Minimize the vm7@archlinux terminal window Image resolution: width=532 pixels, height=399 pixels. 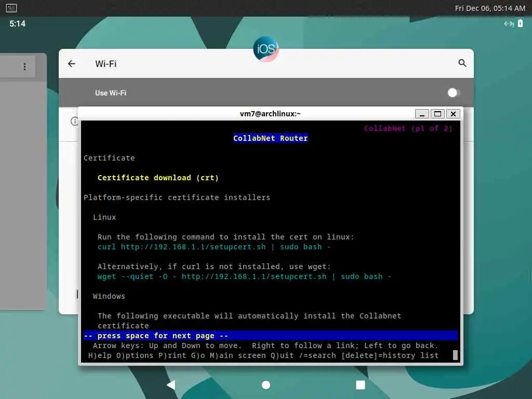tap(422, 114)
